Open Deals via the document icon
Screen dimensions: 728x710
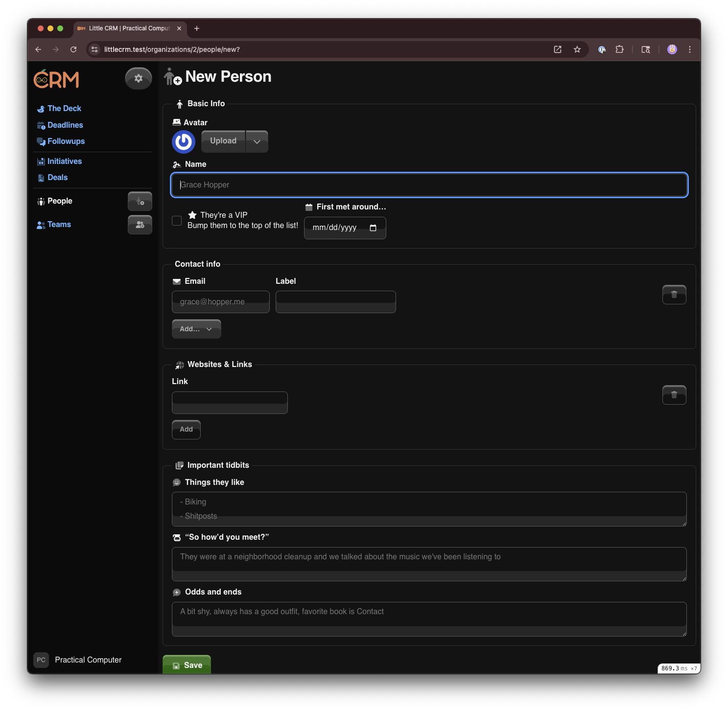(x=41, y=177)
